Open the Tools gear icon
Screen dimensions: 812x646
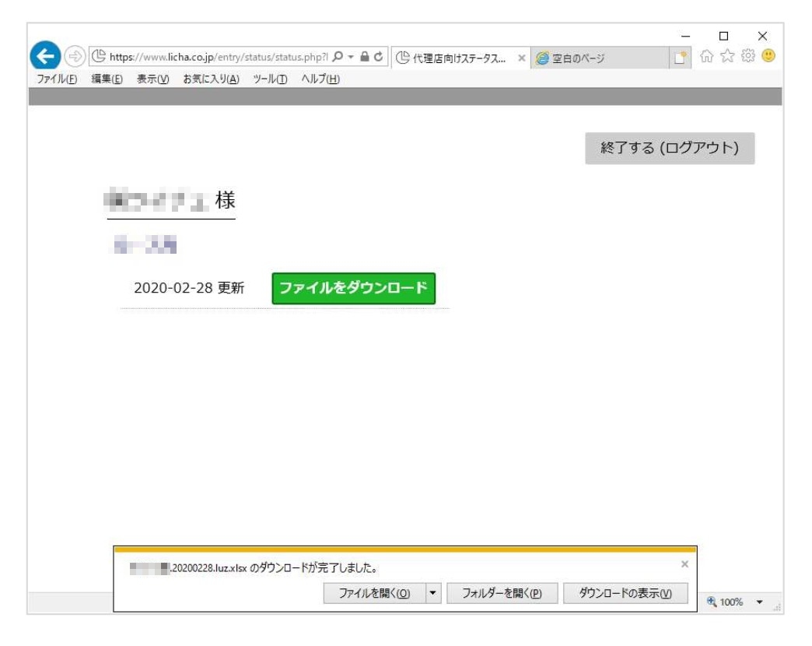[747, 56]
